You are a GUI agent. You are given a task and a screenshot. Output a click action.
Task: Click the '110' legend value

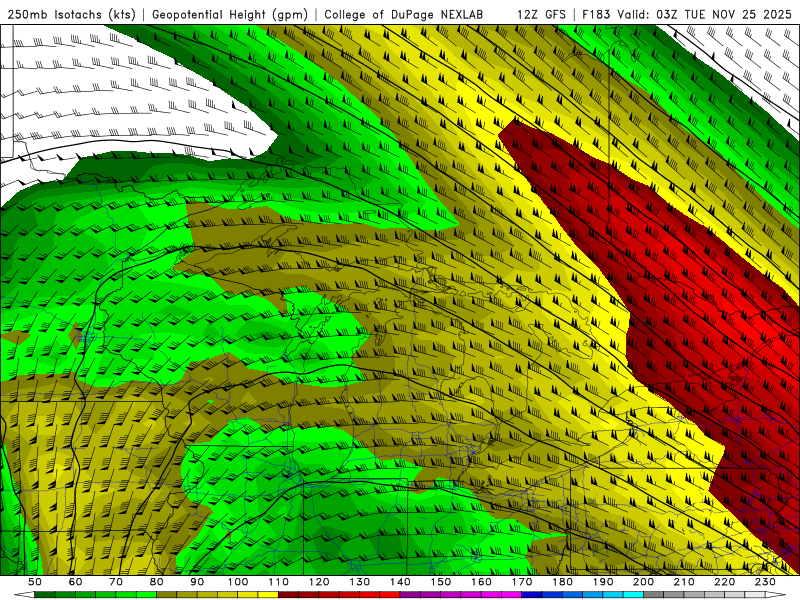pos(279,582)
